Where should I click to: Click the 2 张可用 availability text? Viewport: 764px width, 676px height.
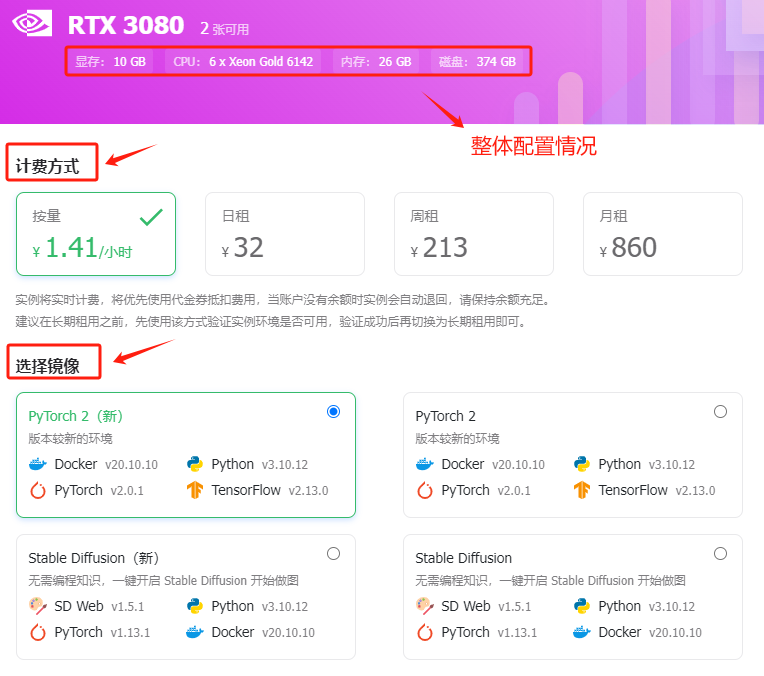tap(224, 29)
